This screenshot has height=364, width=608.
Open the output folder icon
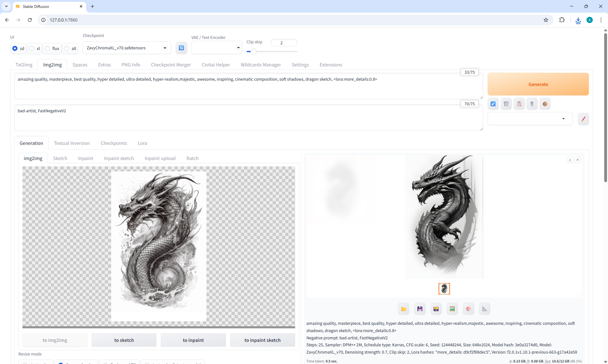click(x=403, y=309)
